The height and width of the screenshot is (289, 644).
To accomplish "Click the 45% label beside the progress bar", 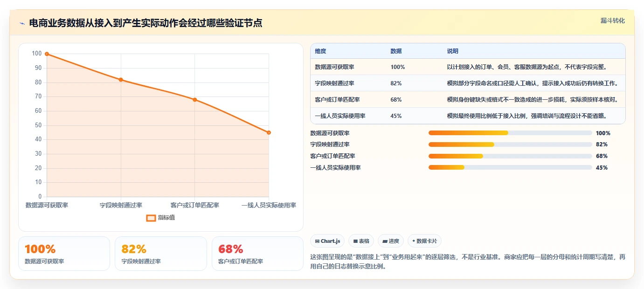I will tap(602, 168).
